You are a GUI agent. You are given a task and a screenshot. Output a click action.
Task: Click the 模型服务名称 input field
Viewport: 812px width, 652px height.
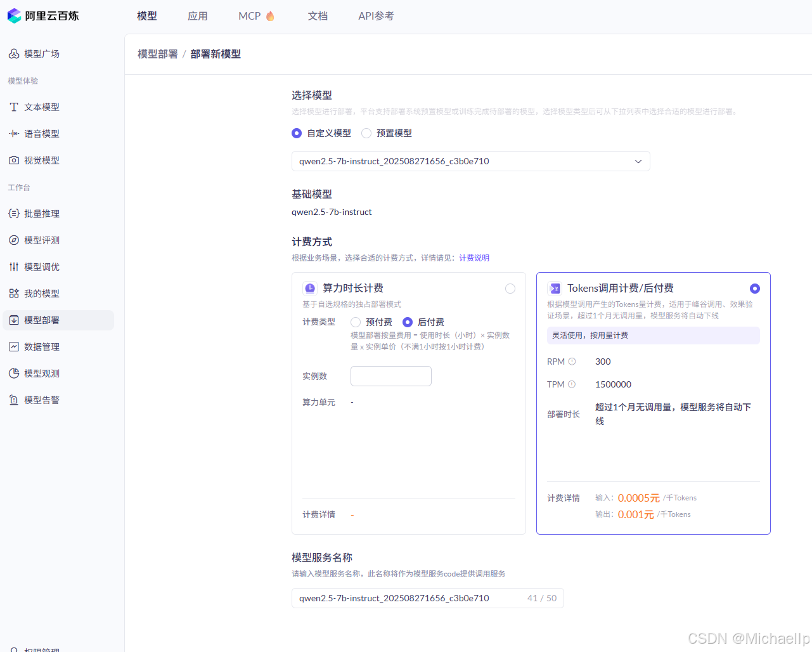[x=428, y=598]
